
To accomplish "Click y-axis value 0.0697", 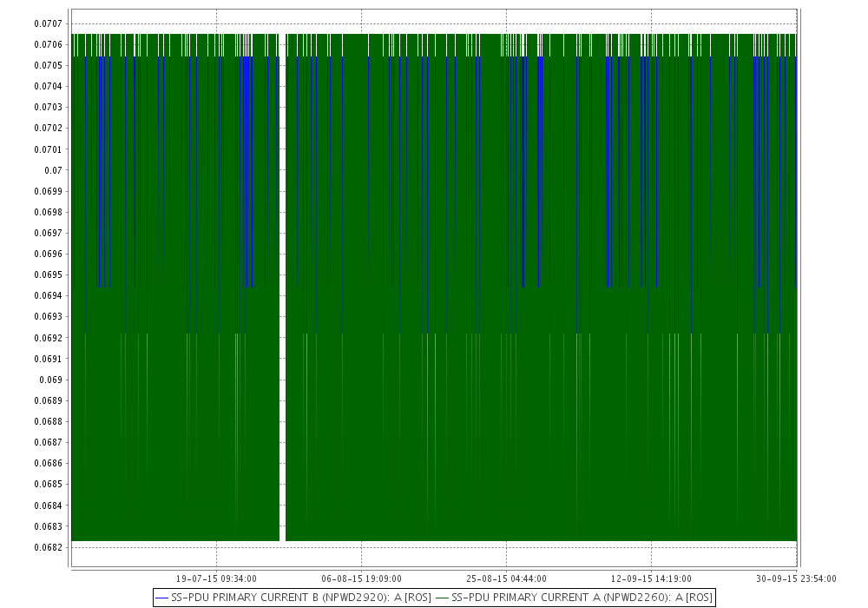I will 48,233.
